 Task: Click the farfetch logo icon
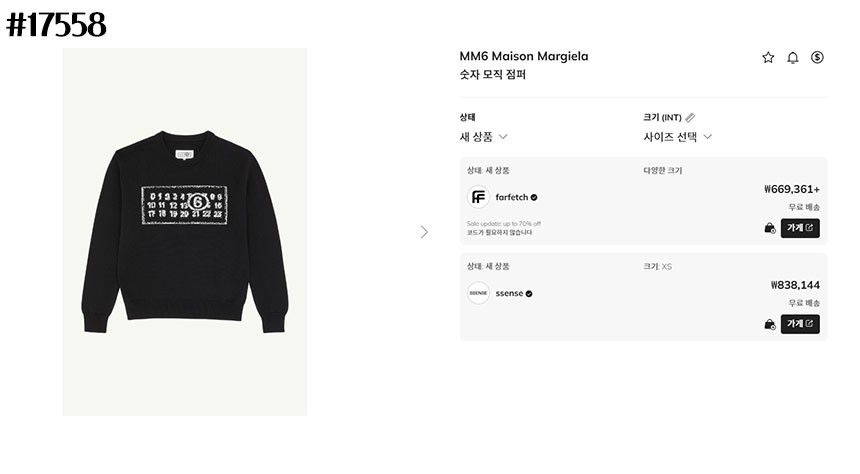[478, 197]
